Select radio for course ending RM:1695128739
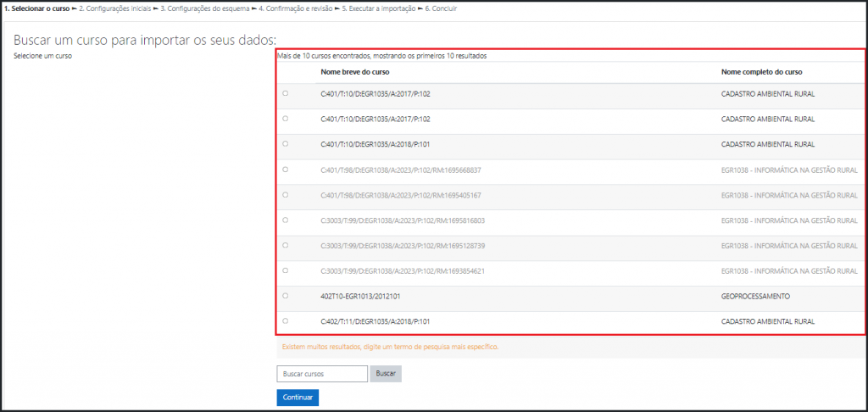The height and width of the screenshot is (412, 868). (285, 246)
